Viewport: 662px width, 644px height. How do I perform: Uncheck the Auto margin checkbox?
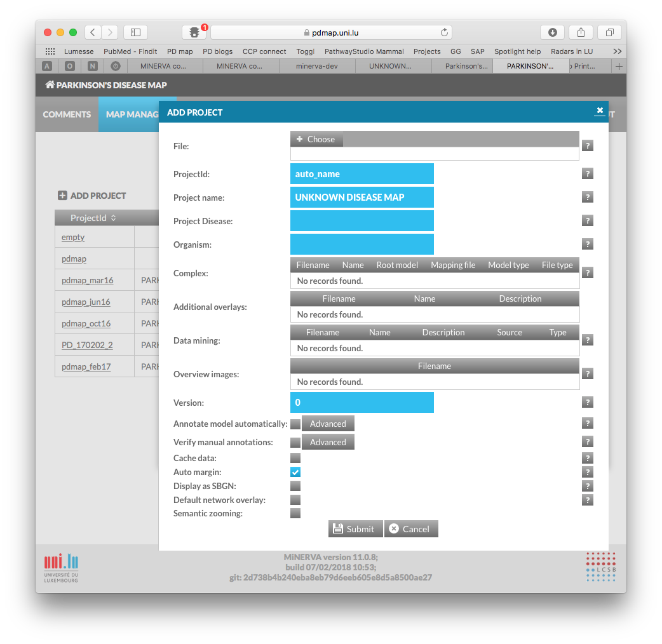pyautogui.click(x=295, y=472)
